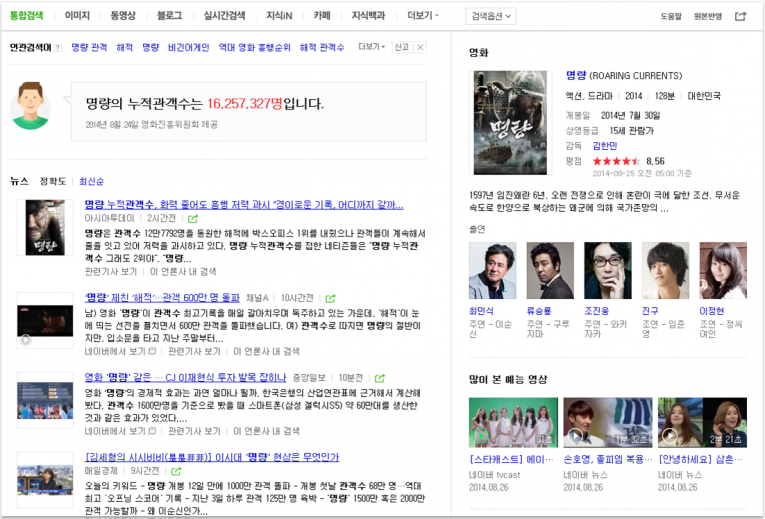The height and width of the screenshot is (519, 765).
Task: Switch to the 지식iN tab
Action: (x=279, y=16)
